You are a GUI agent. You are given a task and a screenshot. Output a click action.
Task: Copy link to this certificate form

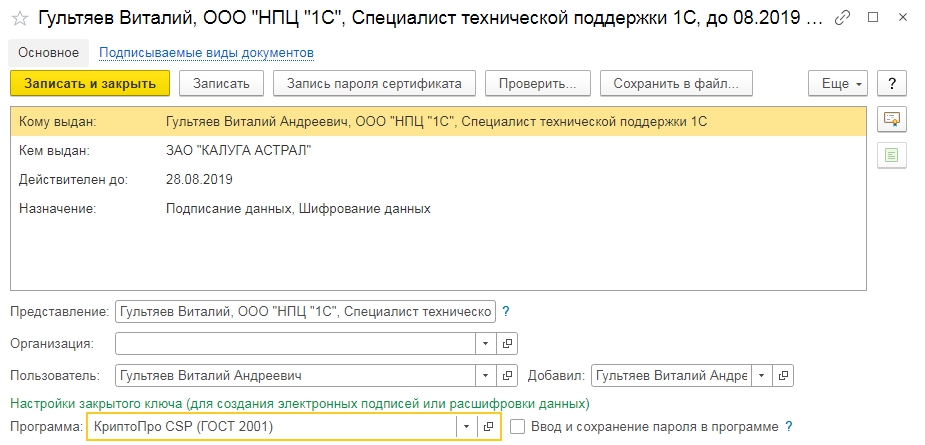click(x=842, y=18)
